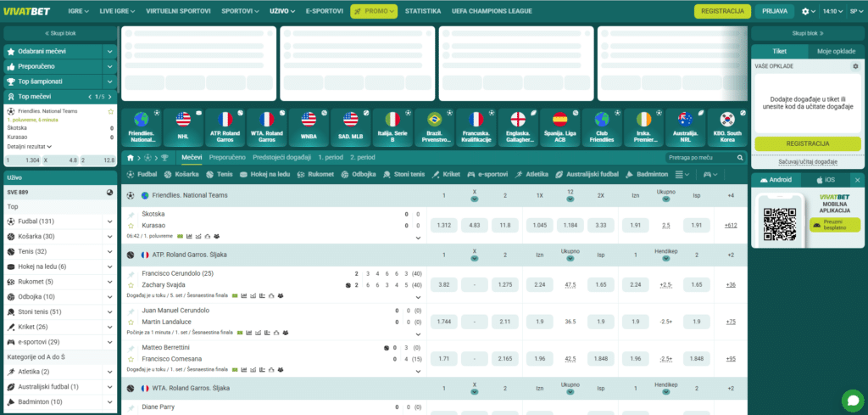Switch to Preporučeno tab

click(227, 158)
